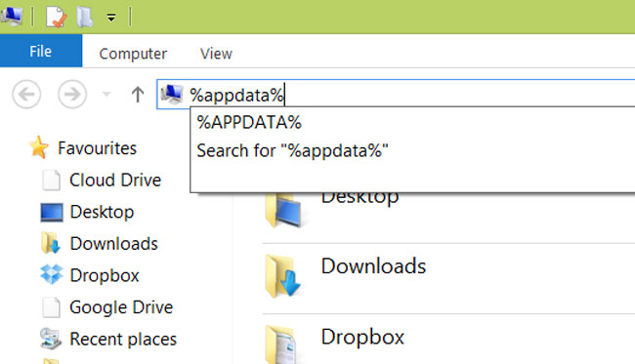Open Downloads in the sidebar
This screenshot has width=635, height=364.
[113, 243]
